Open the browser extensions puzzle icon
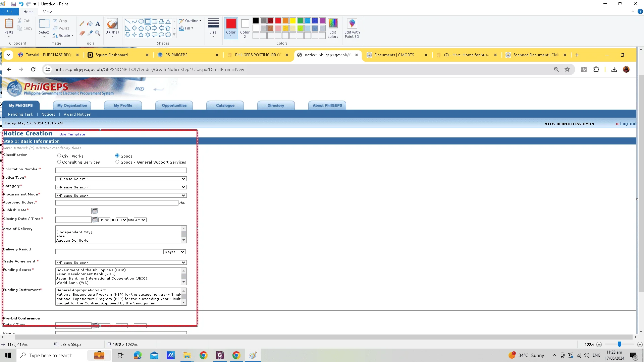 point(596,69)
